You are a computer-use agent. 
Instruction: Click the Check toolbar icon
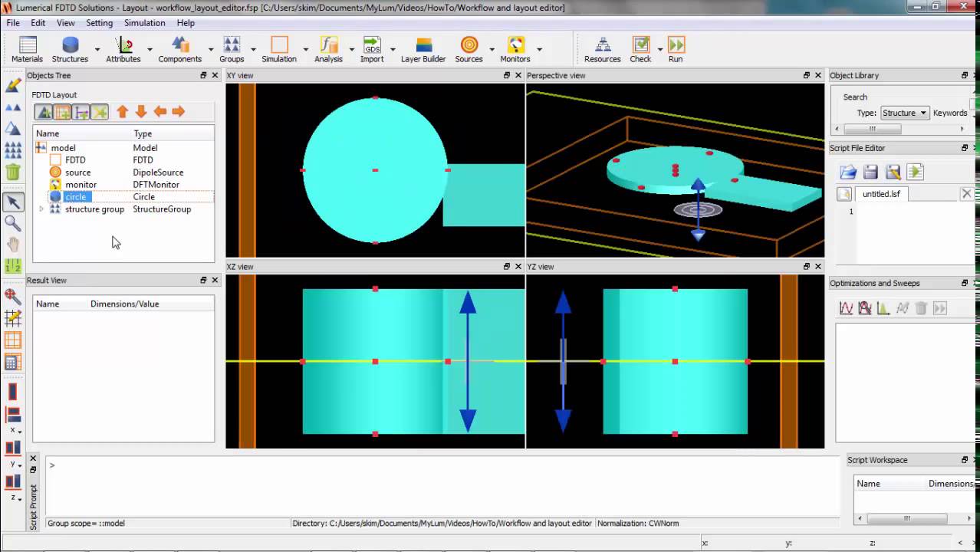pyautogui.click(x=640, y=49)
